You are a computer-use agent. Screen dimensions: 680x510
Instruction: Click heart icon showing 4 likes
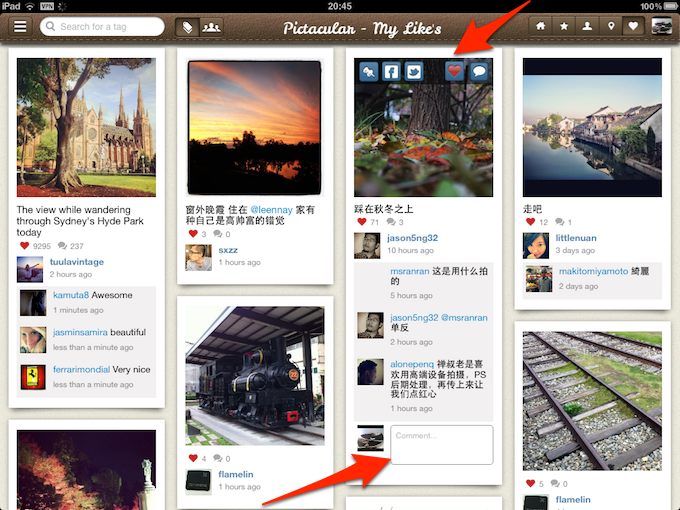point(193,458)
